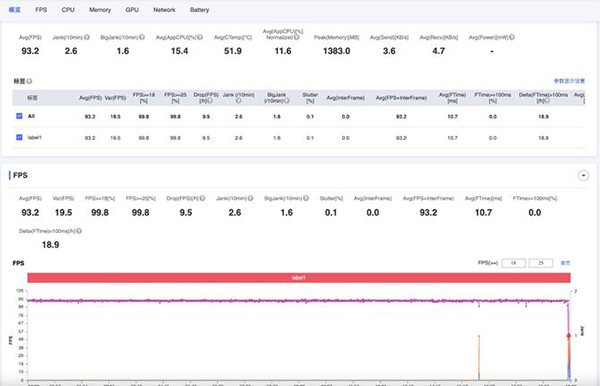Click the FPS(>=) 18 threshold input field
This screenshot has height=386, width=600.
click(x=514, y=263)
